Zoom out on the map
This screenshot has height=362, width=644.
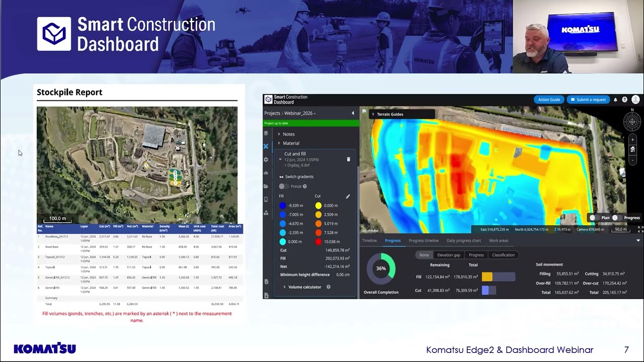pyautogui.click(x=632, y=160)
